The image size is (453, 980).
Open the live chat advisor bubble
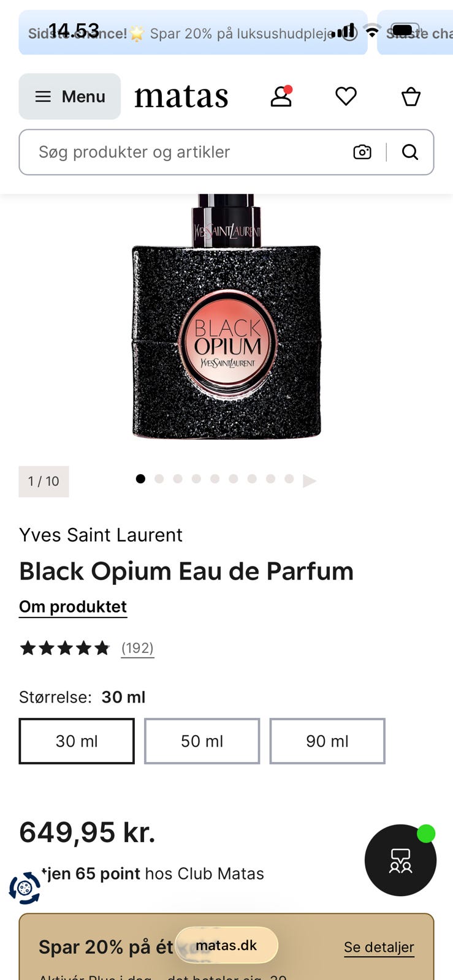(x=400, y=860)
